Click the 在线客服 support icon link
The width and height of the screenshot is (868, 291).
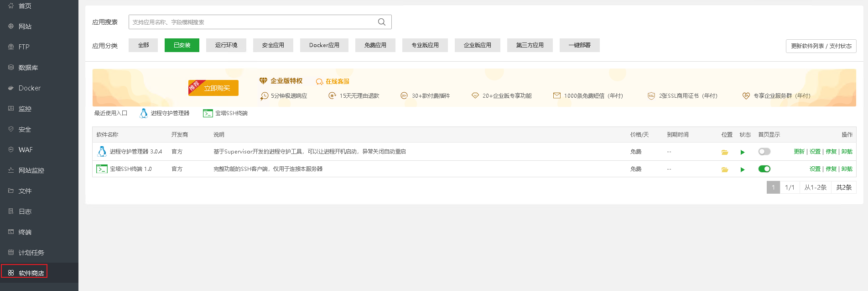(x=333, y=81)
